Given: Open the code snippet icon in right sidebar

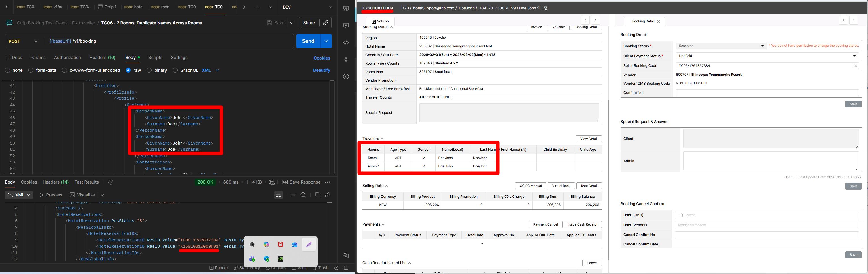Looking at the screenshot, I should click(x=346, y=43).
